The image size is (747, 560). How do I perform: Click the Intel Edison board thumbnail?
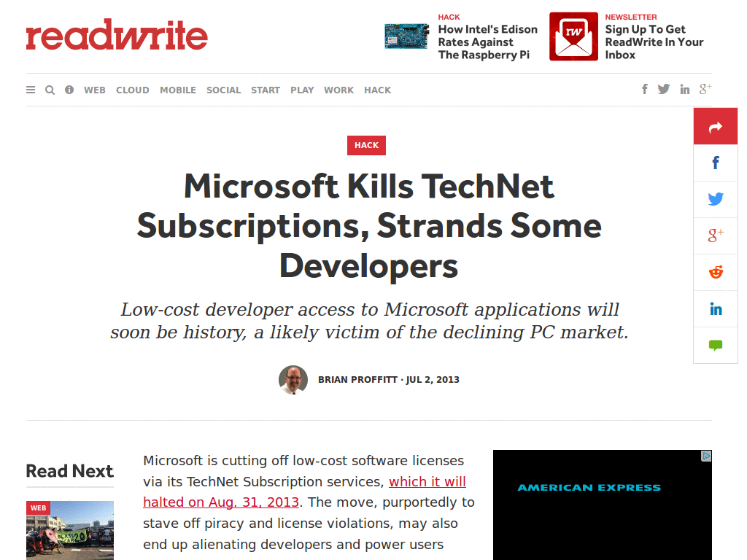tap(406, 36)
